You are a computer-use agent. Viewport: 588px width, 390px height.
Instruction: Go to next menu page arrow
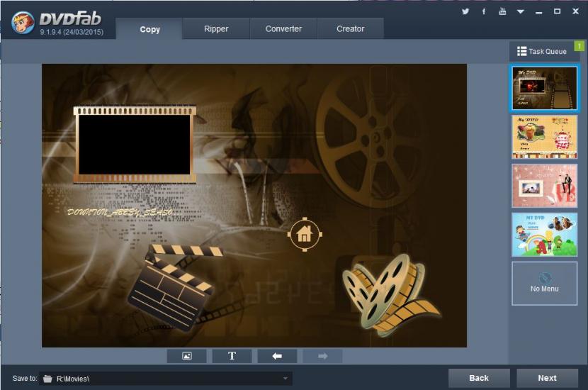(322, 356)
